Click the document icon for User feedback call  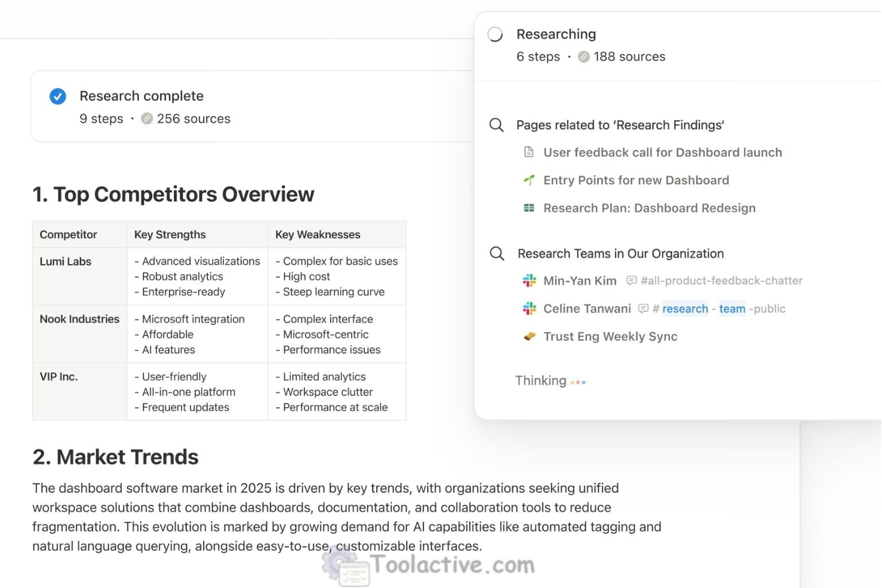pos(529,152)
